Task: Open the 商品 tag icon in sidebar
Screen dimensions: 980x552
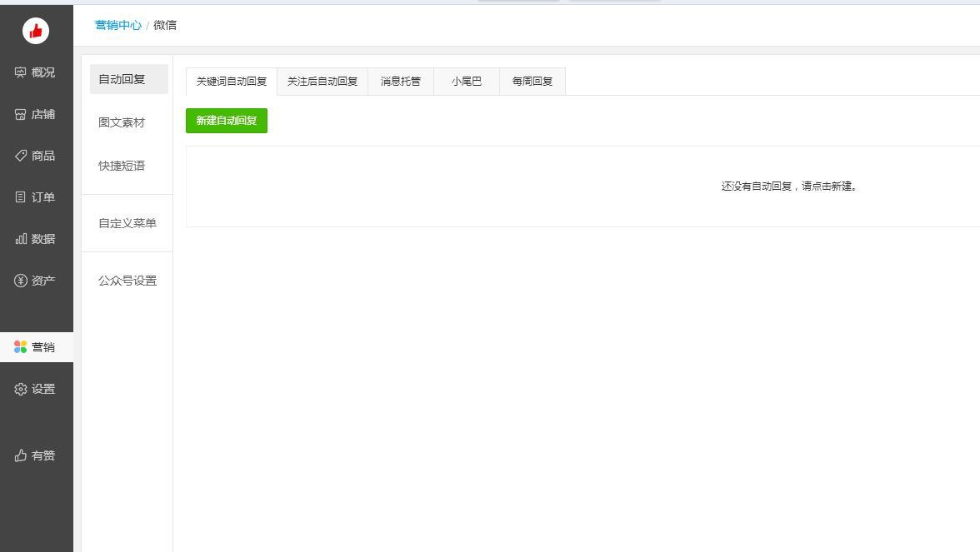Action: point(21,156)
